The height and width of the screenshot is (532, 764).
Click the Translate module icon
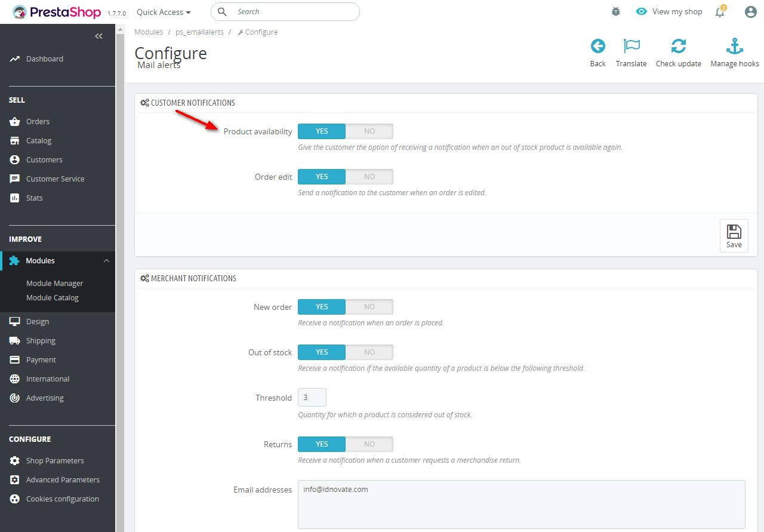tap(631, 51)
